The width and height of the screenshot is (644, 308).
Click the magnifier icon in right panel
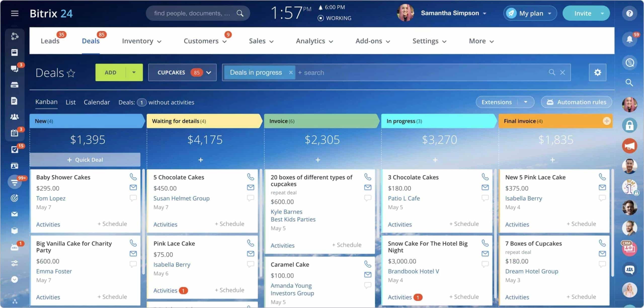[629, 83]
